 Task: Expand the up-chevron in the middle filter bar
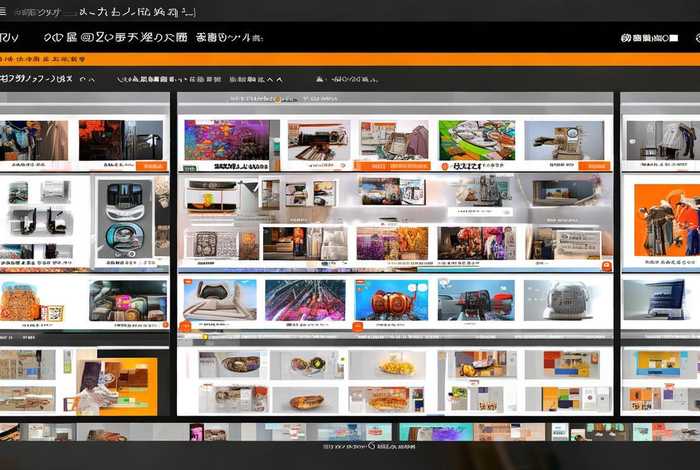point(279,78)
